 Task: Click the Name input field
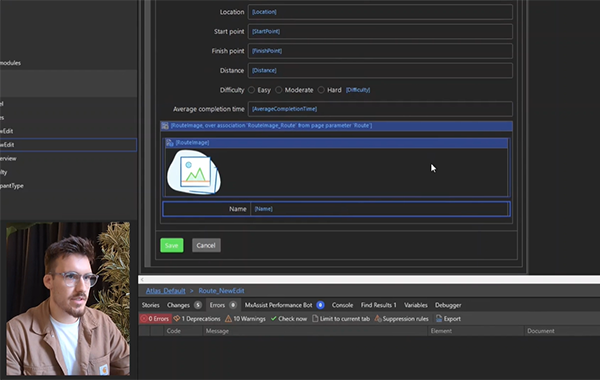coord(380,209)
